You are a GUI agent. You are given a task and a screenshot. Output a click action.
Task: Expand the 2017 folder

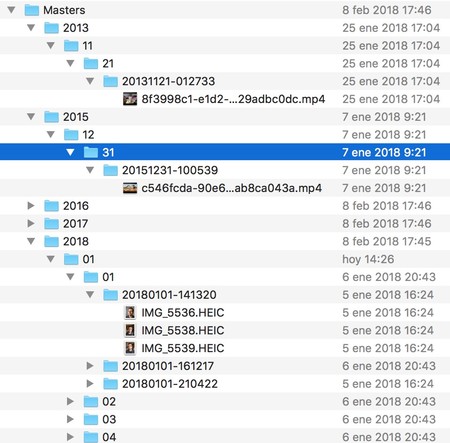point(31,223)
